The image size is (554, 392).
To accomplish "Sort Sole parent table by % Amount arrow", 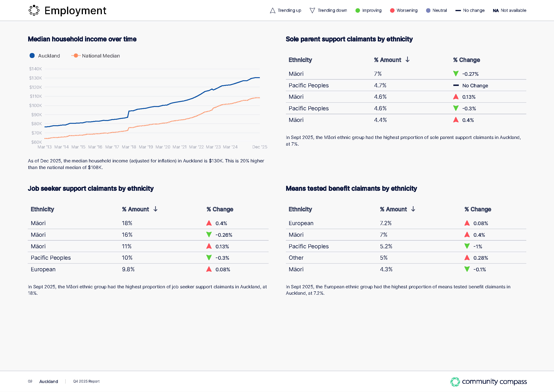I will (408, 60).
